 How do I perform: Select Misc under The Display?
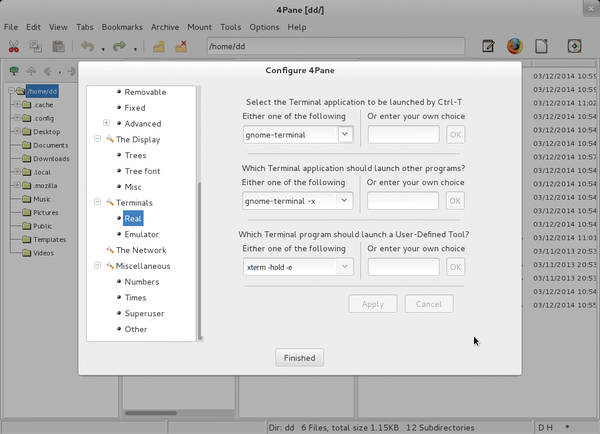[133, 187]
